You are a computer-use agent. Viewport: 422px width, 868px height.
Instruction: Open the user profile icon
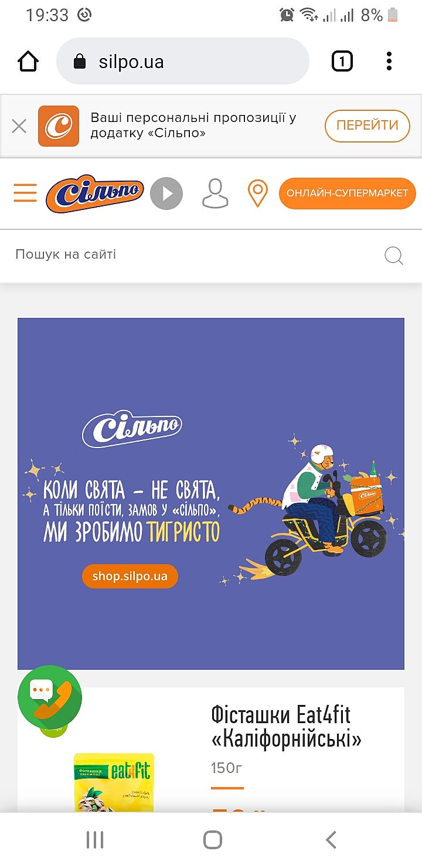(x=215, y=194)
